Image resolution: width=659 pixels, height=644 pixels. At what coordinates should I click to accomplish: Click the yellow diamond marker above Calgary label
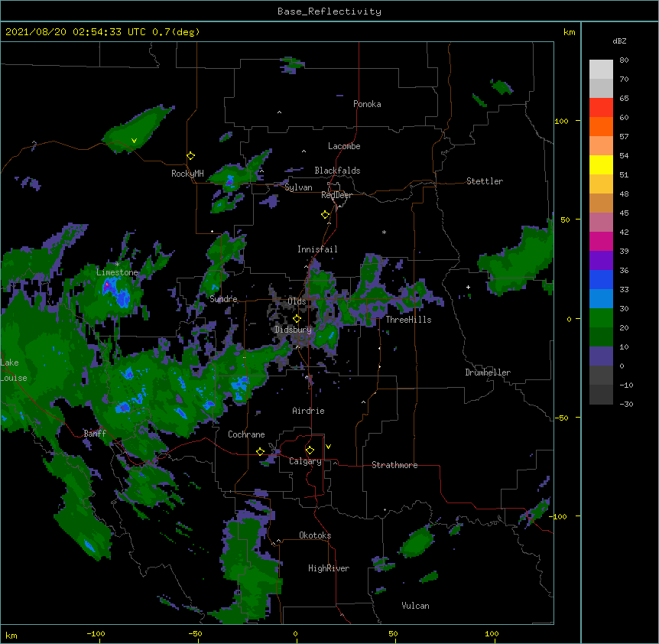310,450
